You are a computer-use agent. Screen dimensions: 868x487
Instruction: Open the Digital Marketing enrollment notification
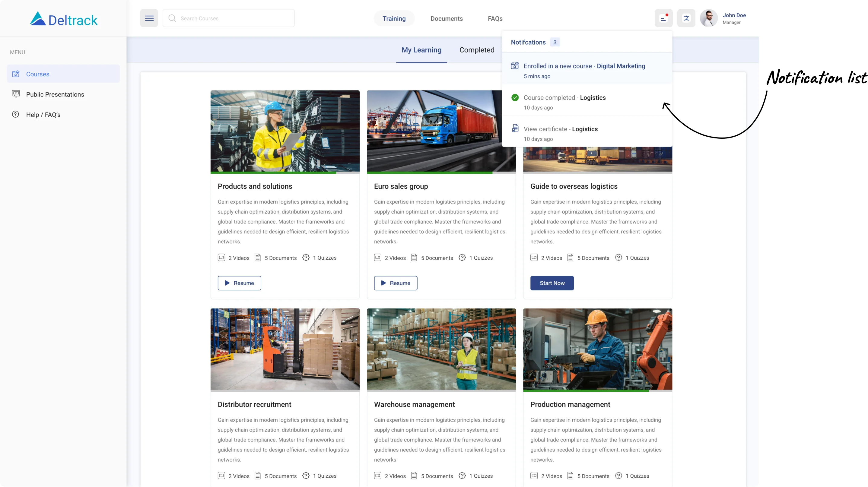(x=584, y=70)
